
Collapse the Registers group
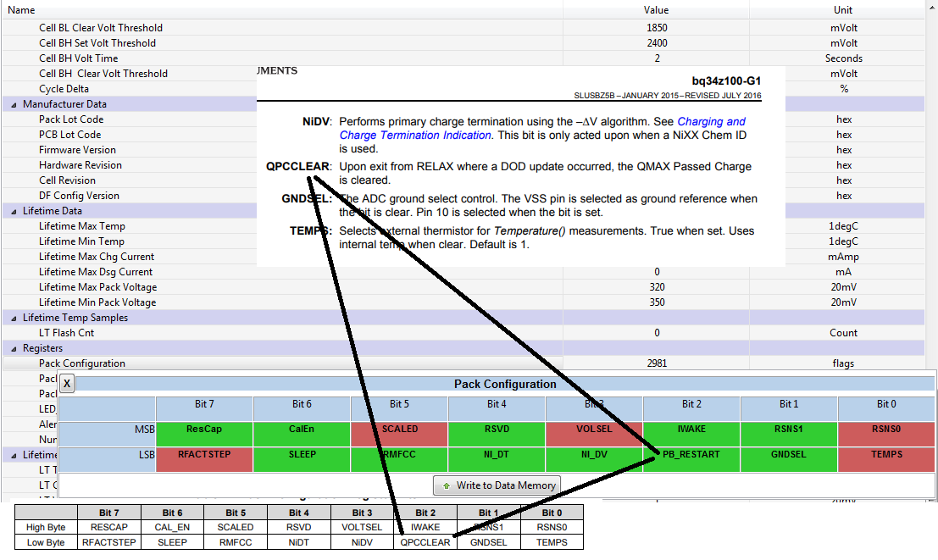(x=14, y=349)
